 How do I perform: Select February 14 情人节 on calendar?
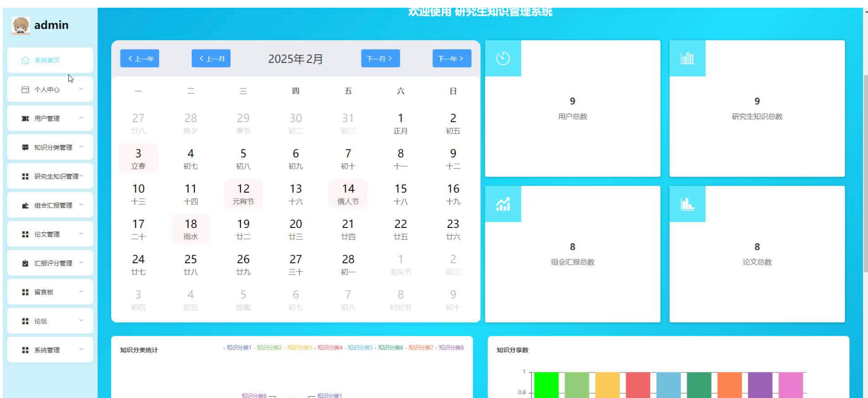348,194
